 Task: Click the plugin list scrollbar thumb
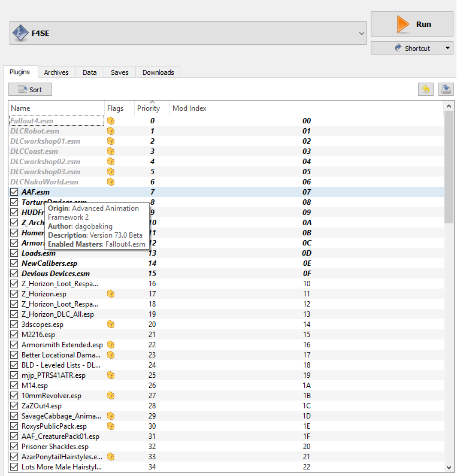[x=449, y=167]
